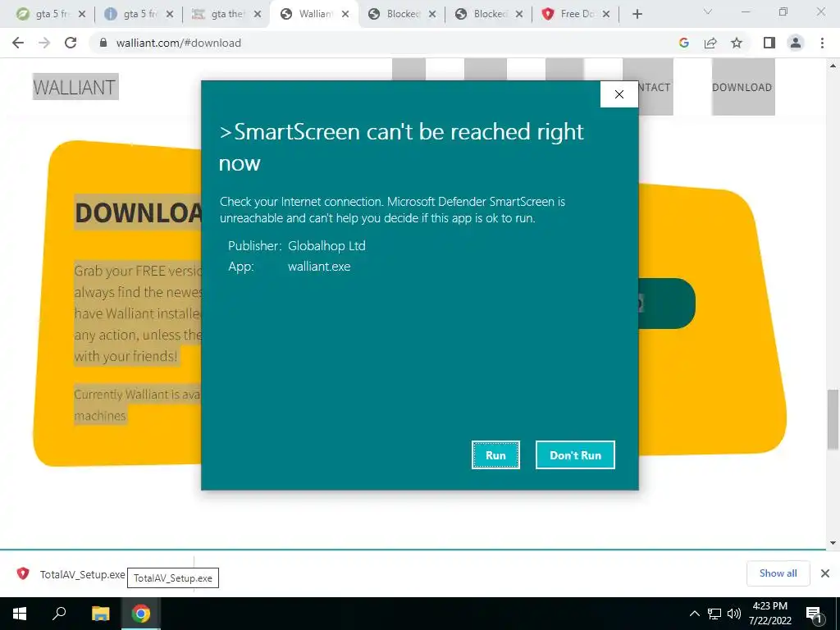Viewport: 840px width, 630px height.
Task: Share this page using share icon
Action: [x=710, y=43]
